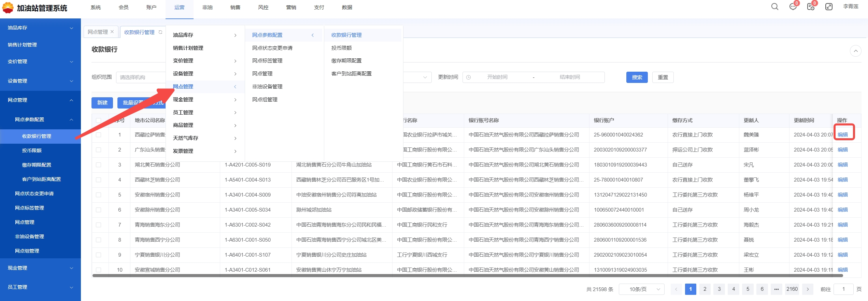Select 投币限额 in the flyout menu
868x301 pixels.
point(341,48)
